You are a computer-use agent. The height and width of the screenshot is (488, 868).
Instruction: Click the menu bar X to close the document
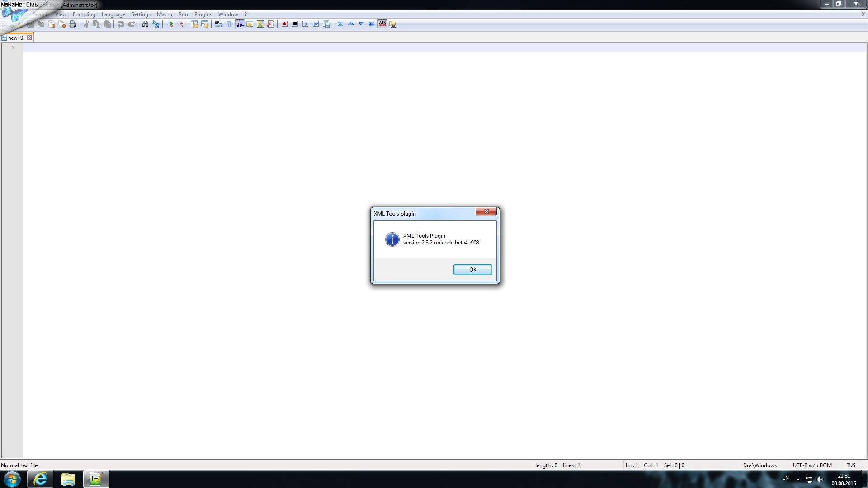click(x=863, y=14)
